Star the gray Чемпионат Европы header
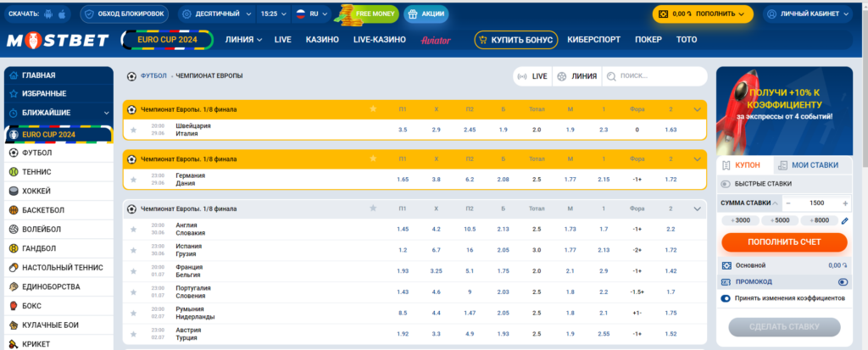 pos(373,208)
